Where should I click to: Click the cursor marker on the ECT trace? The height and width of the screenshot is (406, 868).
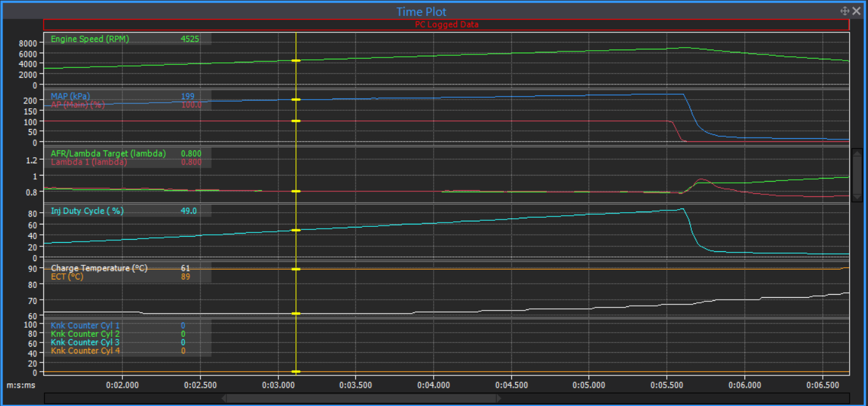tap(296, 269)
